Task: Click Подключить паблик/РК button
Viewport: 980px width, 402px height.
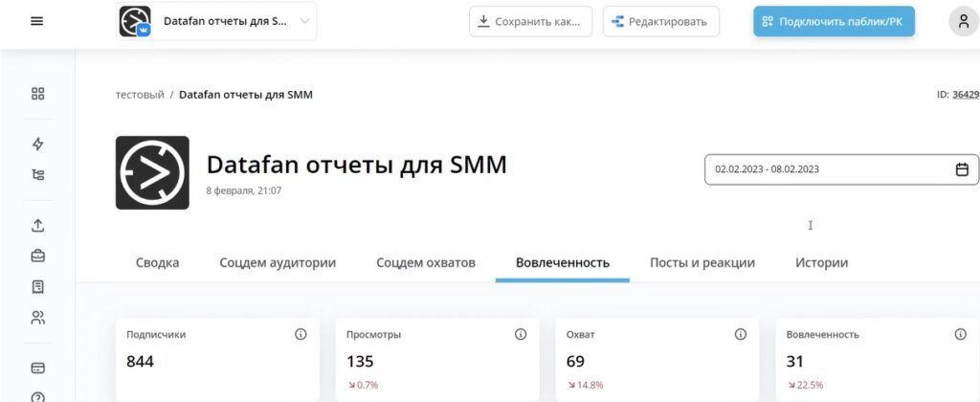Action: point(834,21)
